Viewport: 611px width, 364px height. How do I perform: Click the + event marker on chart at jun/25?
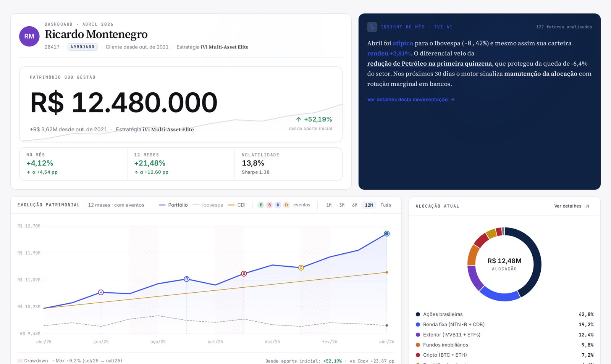(x=101, y=292)
